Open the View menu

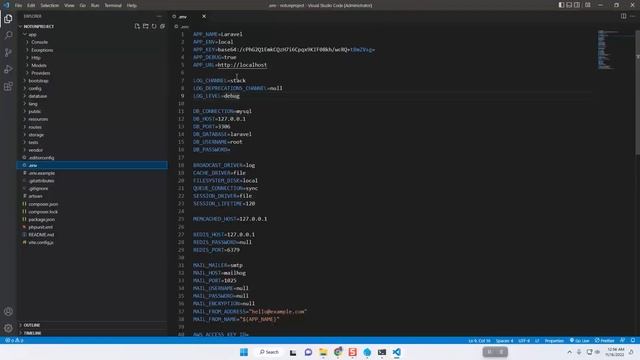69,5
